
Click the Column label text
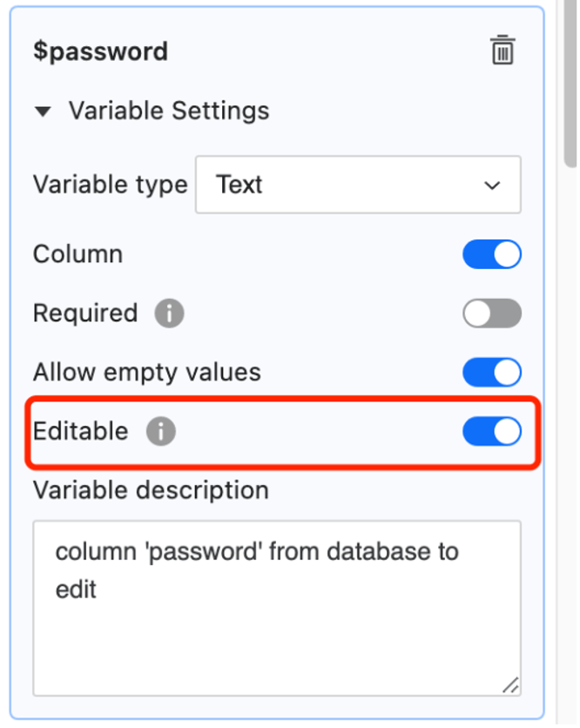(78, 254)
